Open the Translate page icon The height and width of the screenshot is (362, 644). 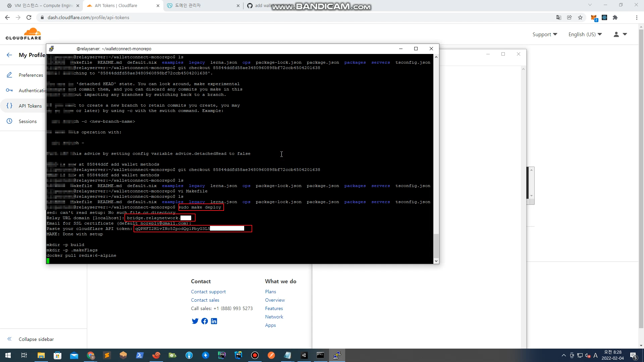pyautogui.click(x=559, y=17)
